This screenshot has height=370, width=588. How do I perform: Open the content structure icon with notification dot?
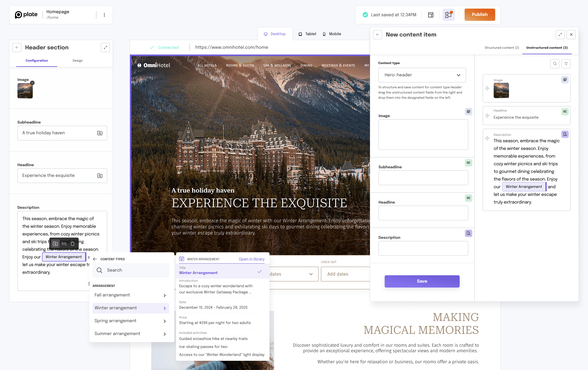tap(448, 15)
